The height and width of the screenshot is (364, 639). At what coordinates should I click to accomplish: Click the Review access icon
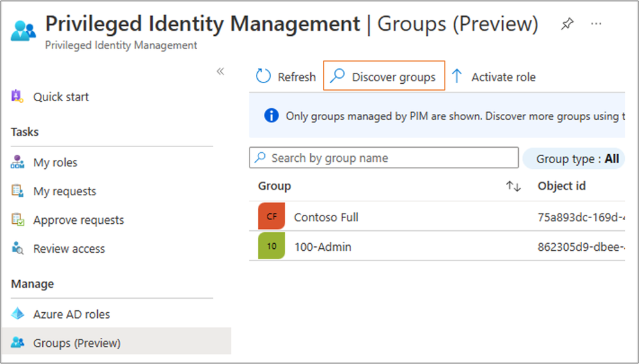17,249
